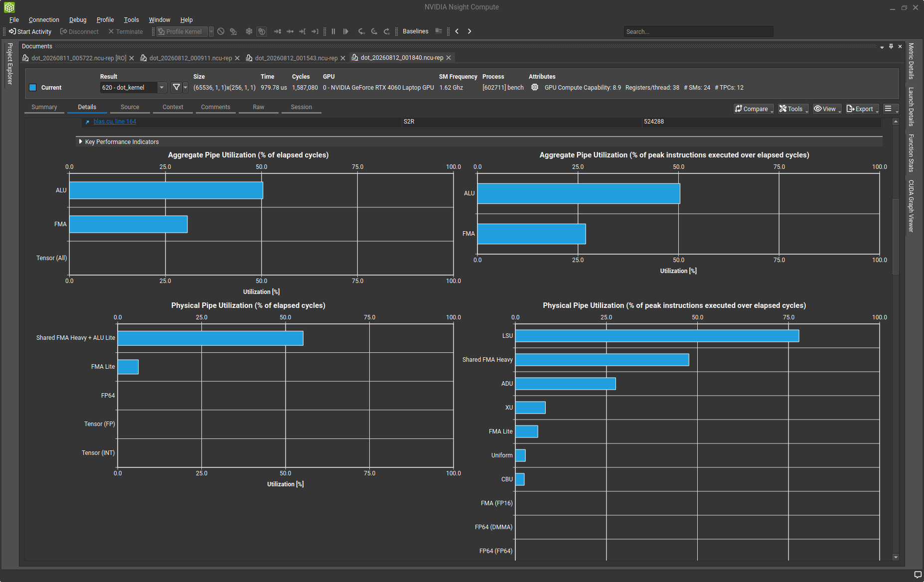Go to previous baseline with left chevron

point(457,31)
